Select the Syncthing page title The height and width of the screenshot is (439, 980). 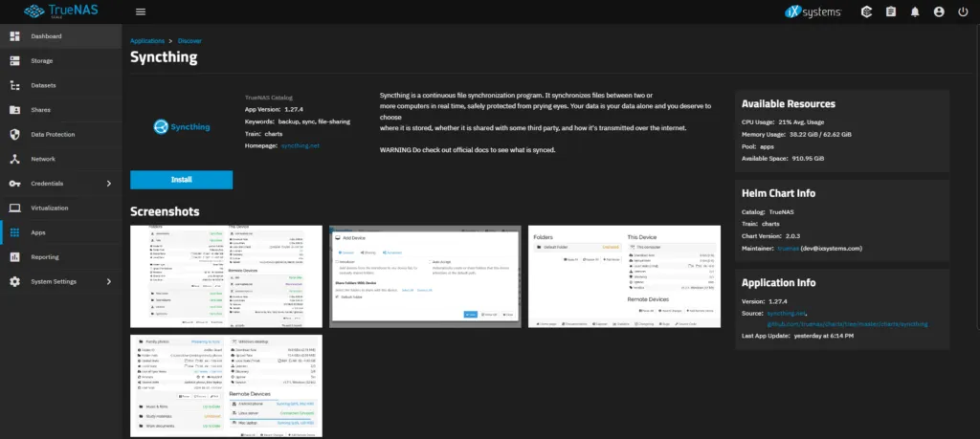click(x=164, y=57)
